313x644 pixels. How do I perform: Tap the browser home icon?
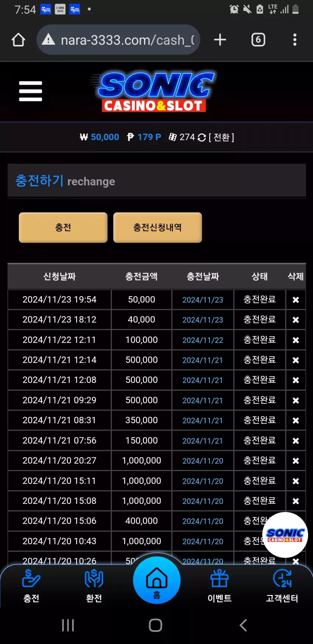coord(18,40)
